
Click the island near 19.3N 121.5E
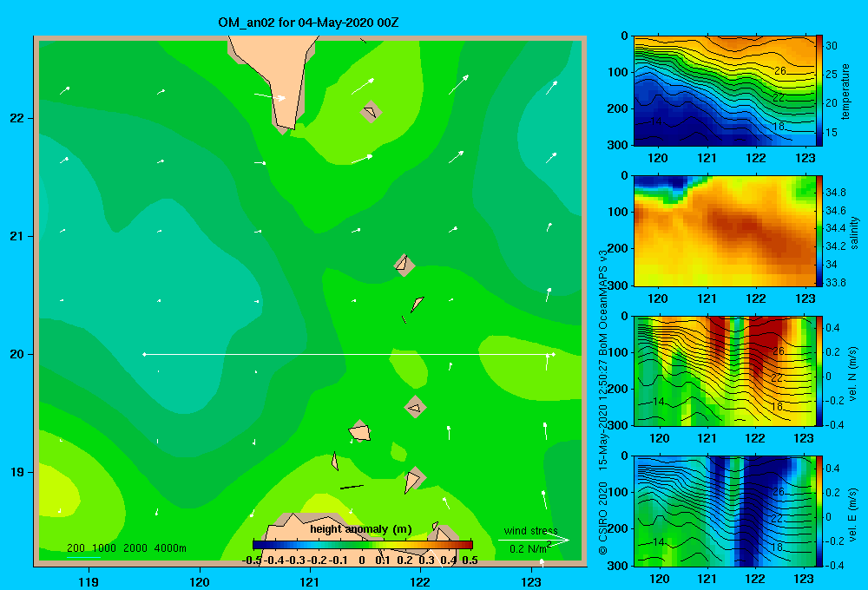(360, 432)
